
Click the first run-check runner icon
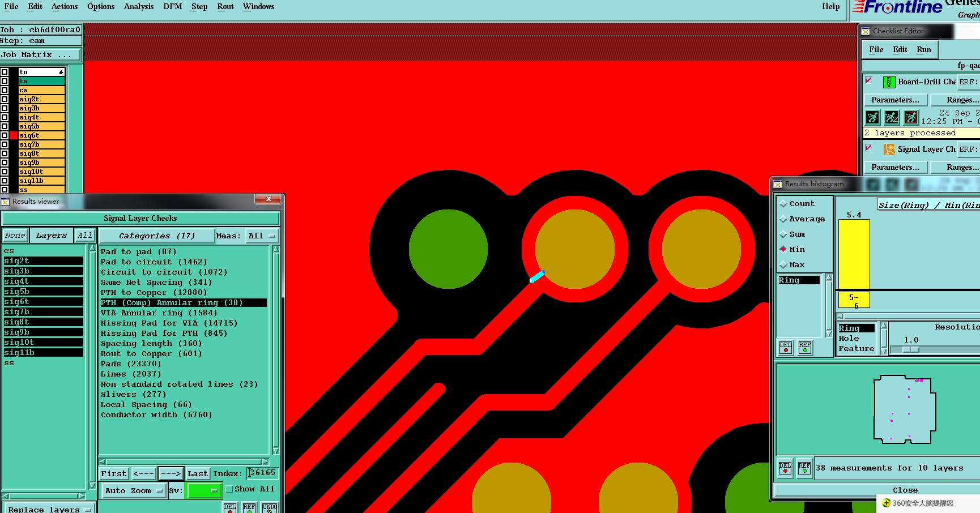pyautogui.click(x=873, y=117)
